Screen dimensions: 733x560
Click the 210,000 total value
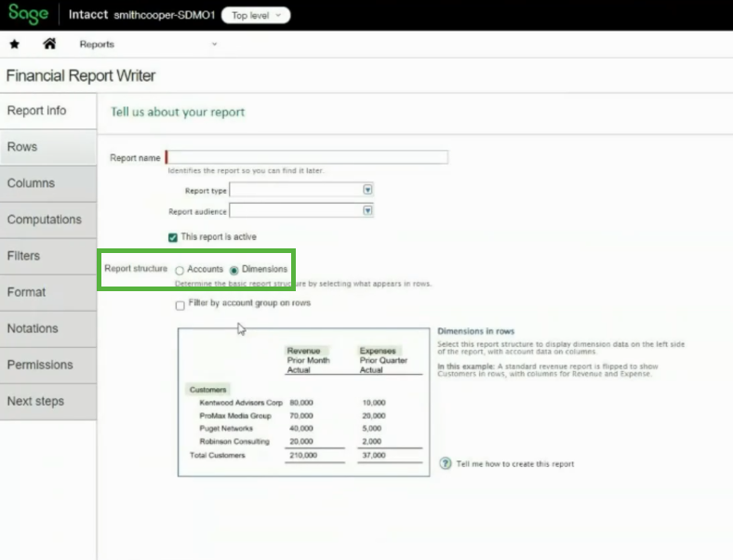click(x=303, y=455)
